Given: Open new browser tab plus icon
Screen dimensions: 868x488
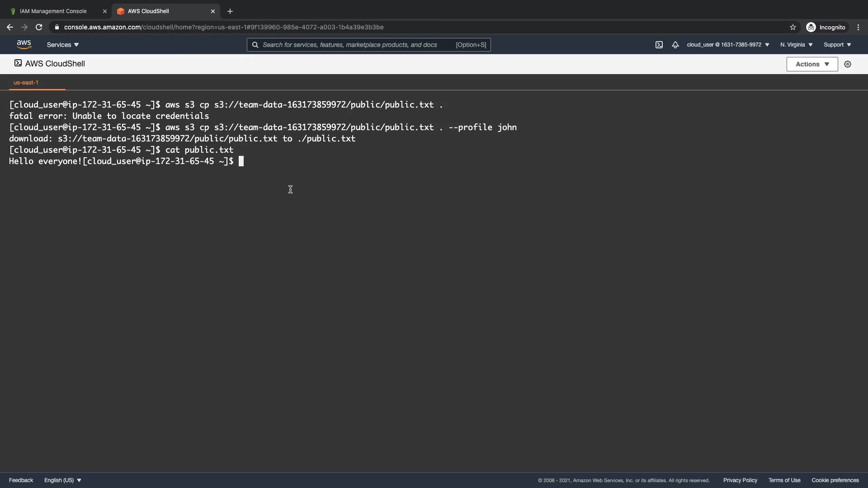Looking at the screenshot, I should (x=230, y=11).
